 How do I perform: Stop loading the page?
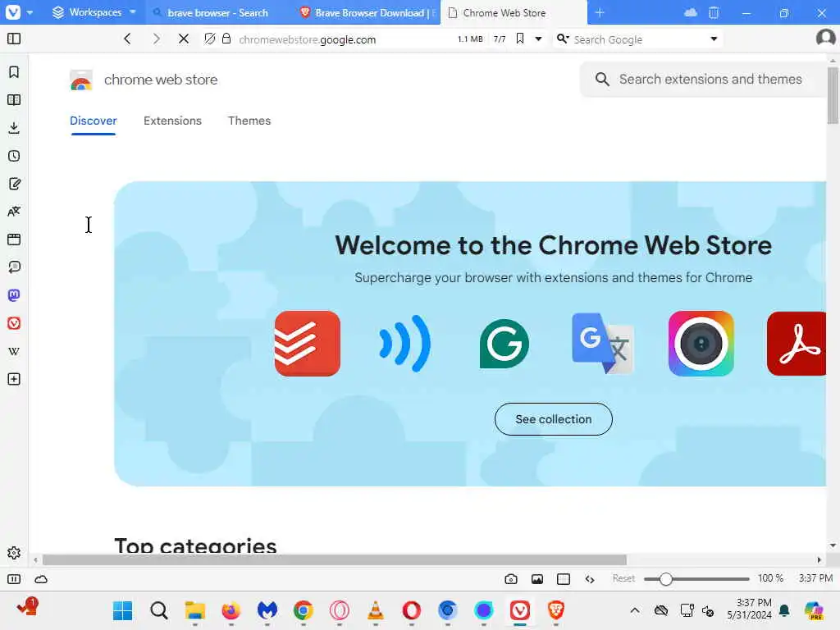(x=184, y=39)
